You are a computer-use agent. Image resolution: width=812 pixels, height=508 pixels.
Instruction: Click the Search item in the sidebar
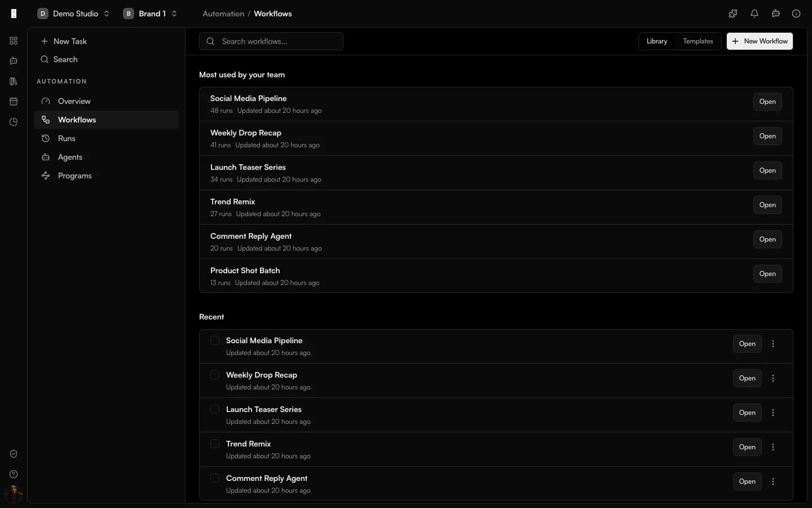pos(107,59)
